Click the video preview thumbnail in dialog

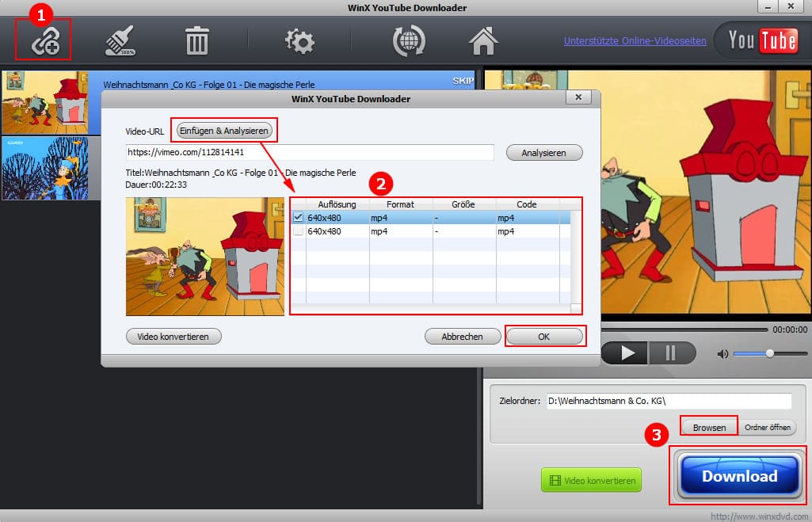pos(205,257)
